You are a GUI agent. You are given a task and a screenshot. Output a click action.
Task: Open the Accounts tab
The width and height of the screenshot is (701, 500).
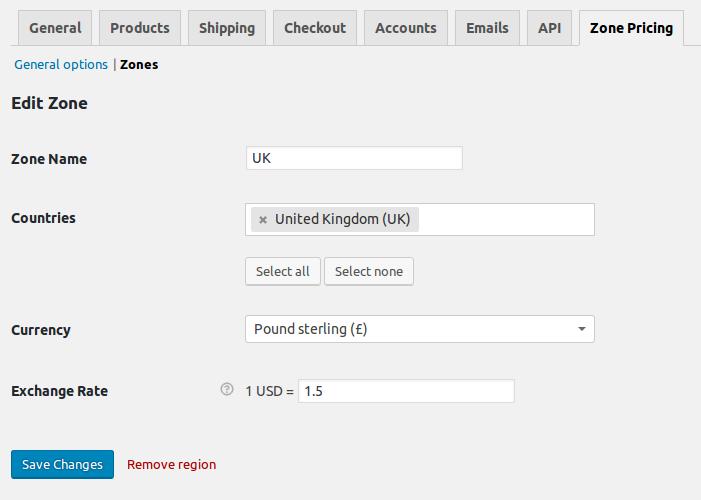405,28
